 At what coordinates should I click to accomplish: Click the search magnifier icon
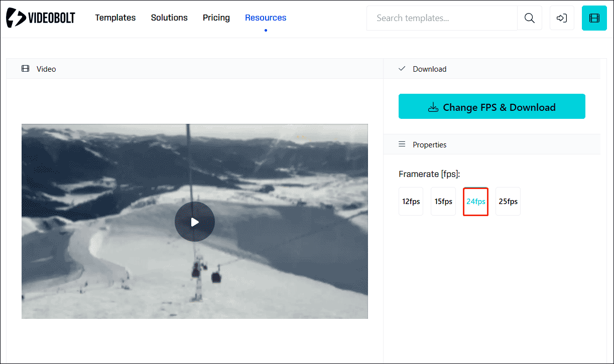click(x=529, y=18)
